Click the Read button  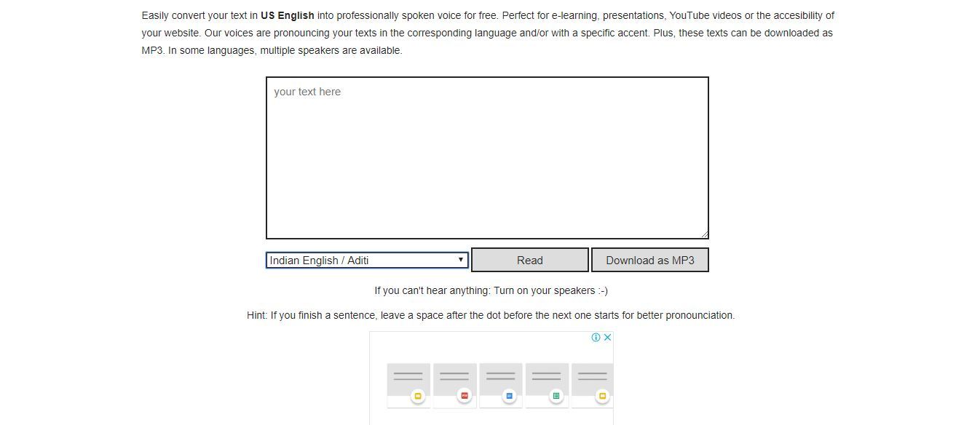(x=530, y=260)
